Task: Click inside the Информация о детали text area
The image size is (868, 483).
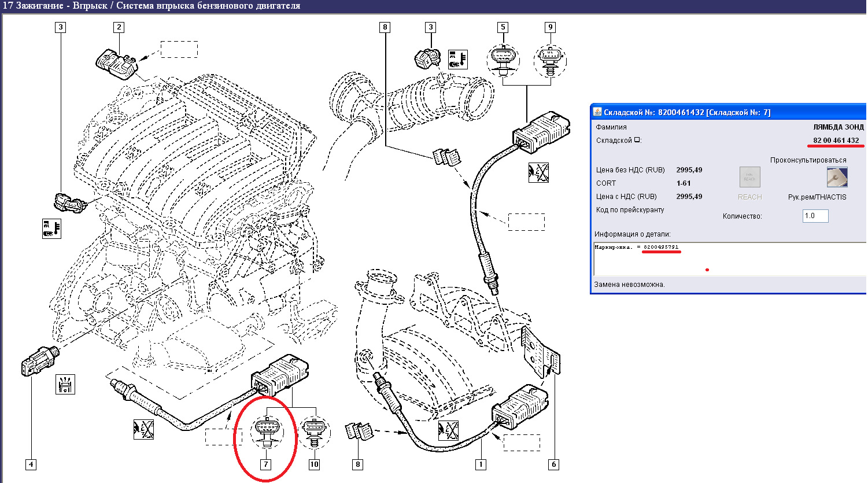Action: (730, 259)
